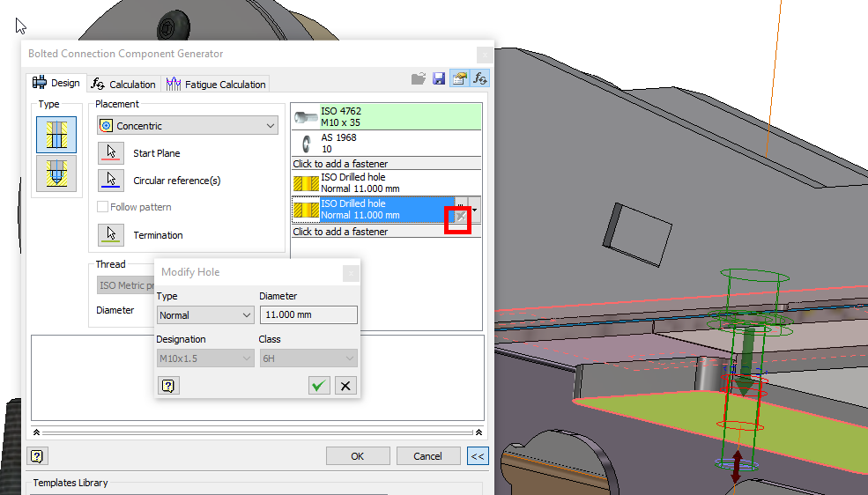Select the highlighted ISO Drilled hole row

click(374, 211)
